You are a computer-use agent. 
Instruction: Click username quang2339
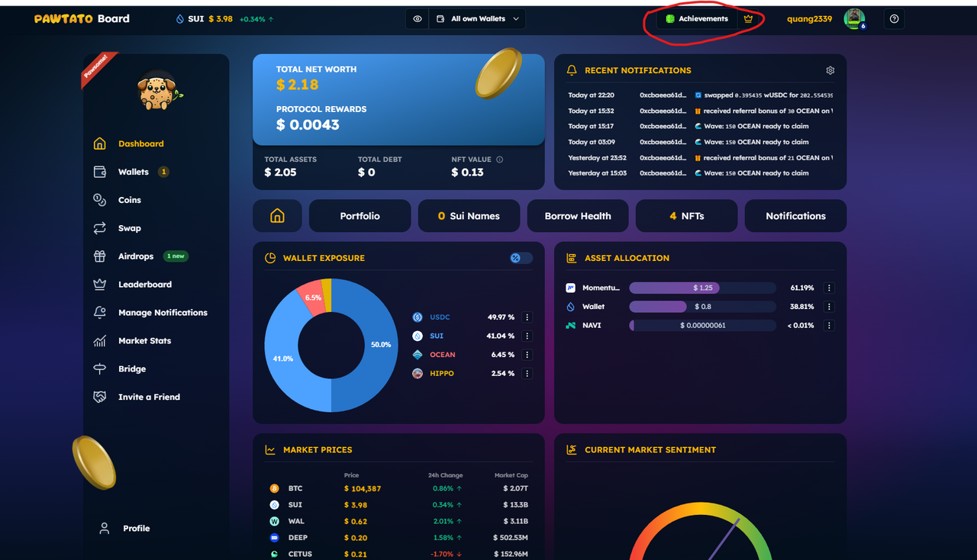tap(809, 19)
